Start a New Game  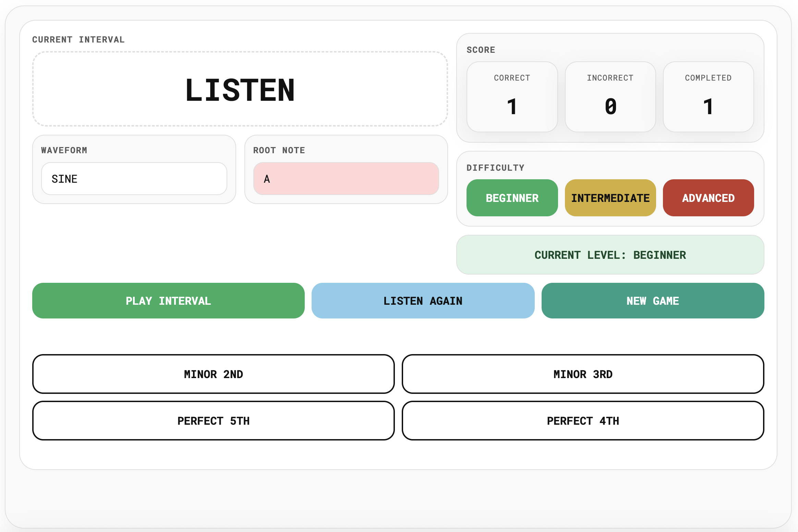(653, 301)
